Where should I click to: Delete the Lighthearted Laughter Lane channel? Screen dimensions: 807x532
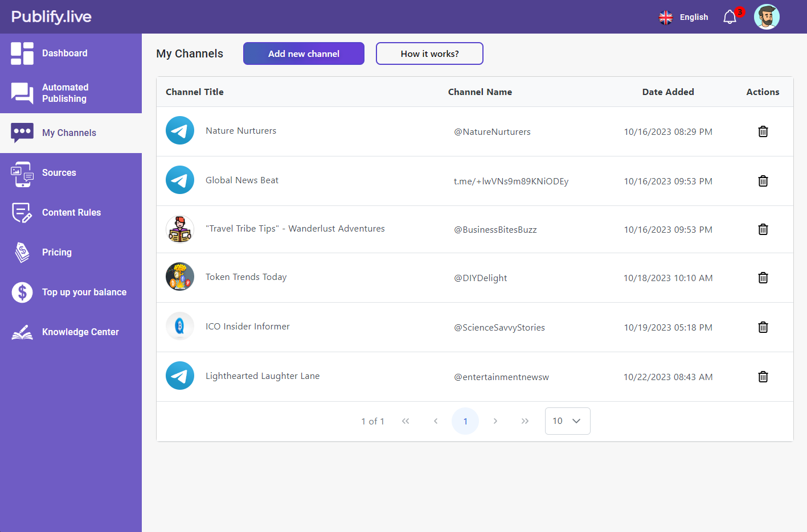pos(763,377)
